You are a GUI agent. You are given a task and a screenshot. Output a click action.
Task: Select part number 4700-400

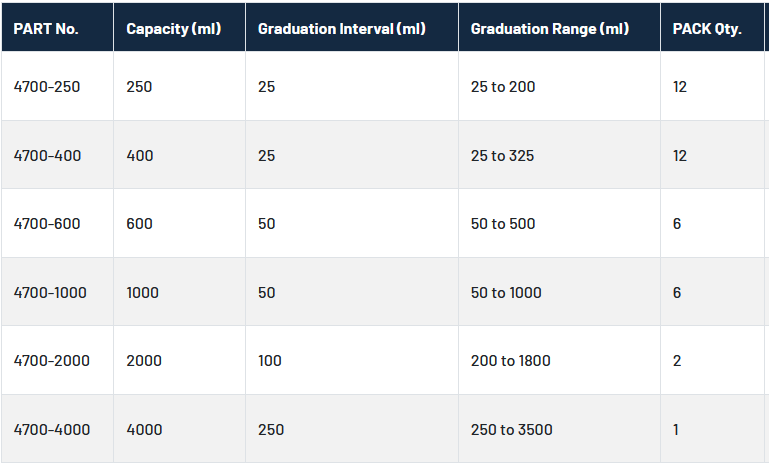pyautogui.click(x=47, y=155)
